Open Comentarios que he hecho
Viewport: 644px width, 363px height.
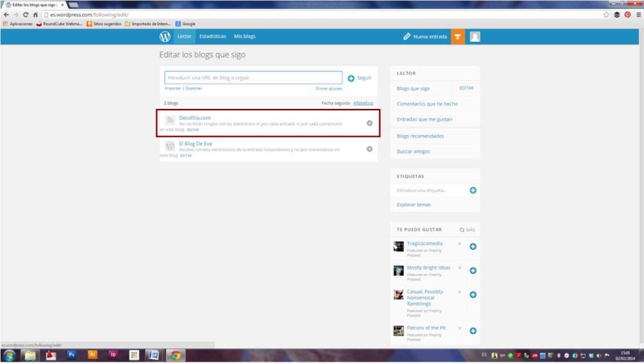click(427, 104)
